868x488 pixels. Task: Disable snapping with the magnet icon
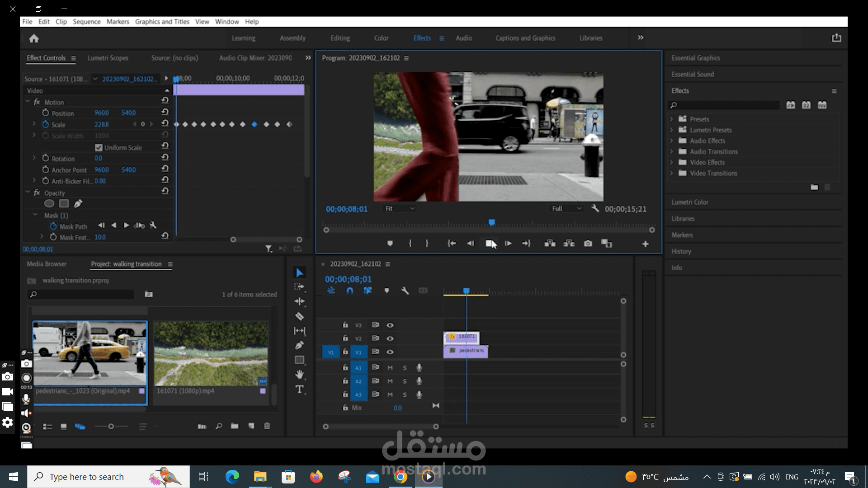tap(350, 291)
